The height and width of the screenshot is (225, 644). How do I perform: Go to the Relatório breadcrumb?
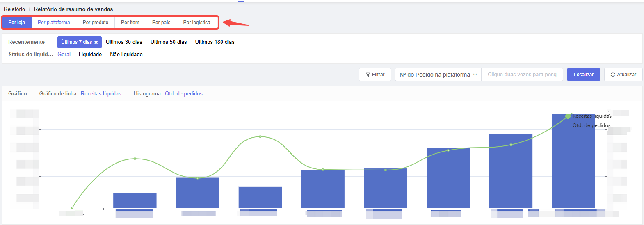(x=14, y=9)
